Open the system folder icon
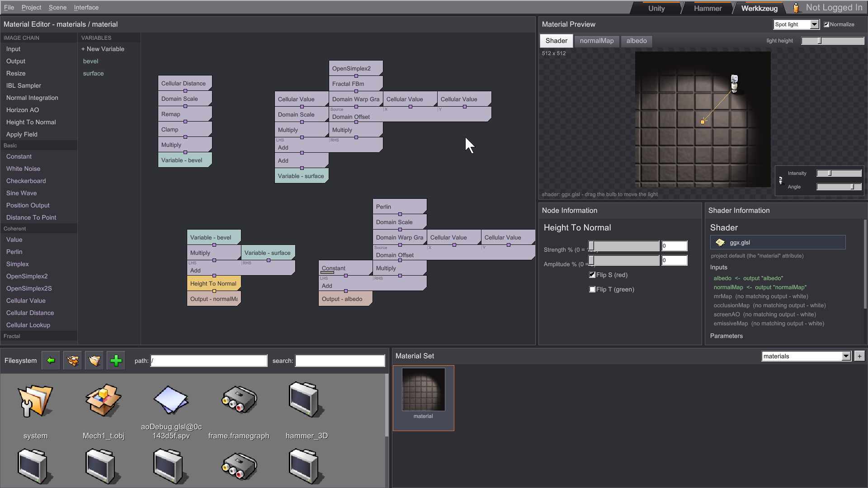The image size is (868, 488). click(35, 401)
